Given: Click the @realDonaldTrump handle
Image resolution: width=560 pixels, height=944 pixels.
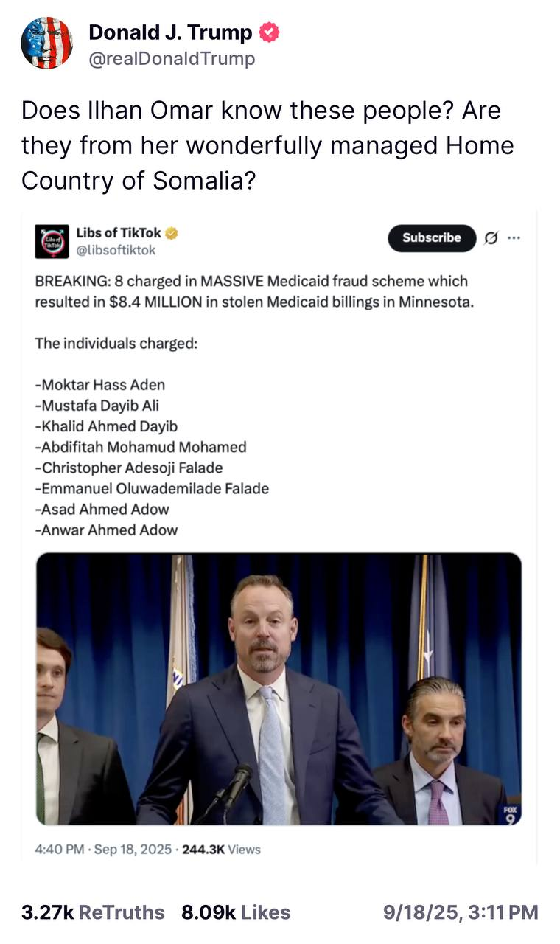Looking at the screenshot, I should pyautogui.click(x=172, y=59).
